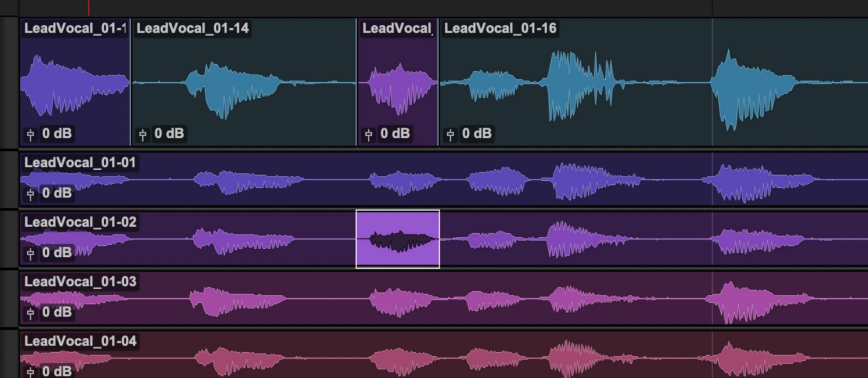Click the 0 dB value on LeadVocal_01-02
Screen dimensions: 868x378
(x=57, y=252)
